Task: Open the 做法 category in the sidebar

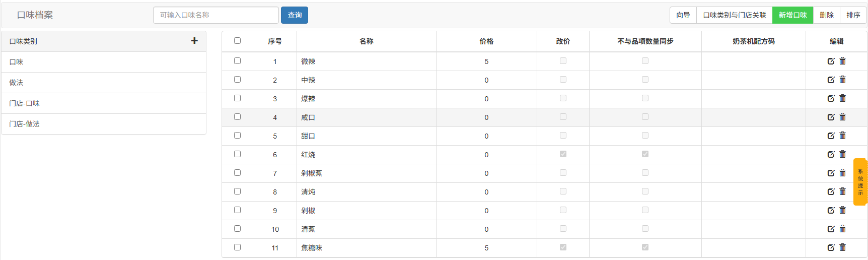Action: pos(16,83)
